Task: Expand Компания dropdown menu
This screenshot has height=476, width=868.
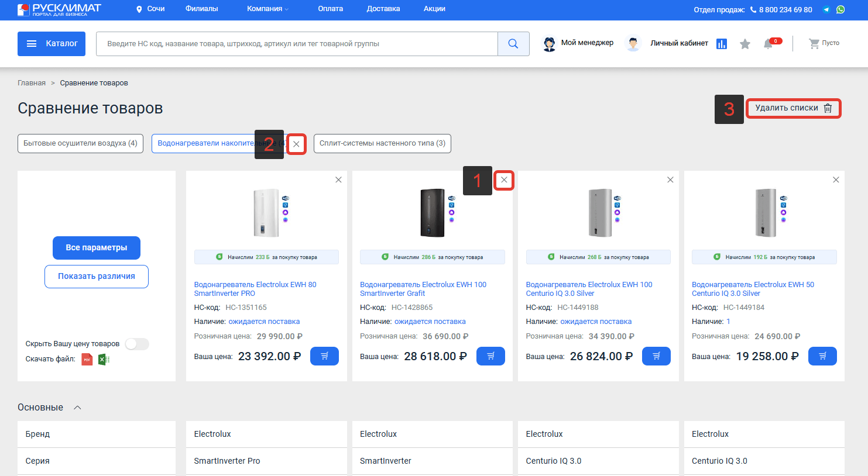Action: click(x=268, y=9)
